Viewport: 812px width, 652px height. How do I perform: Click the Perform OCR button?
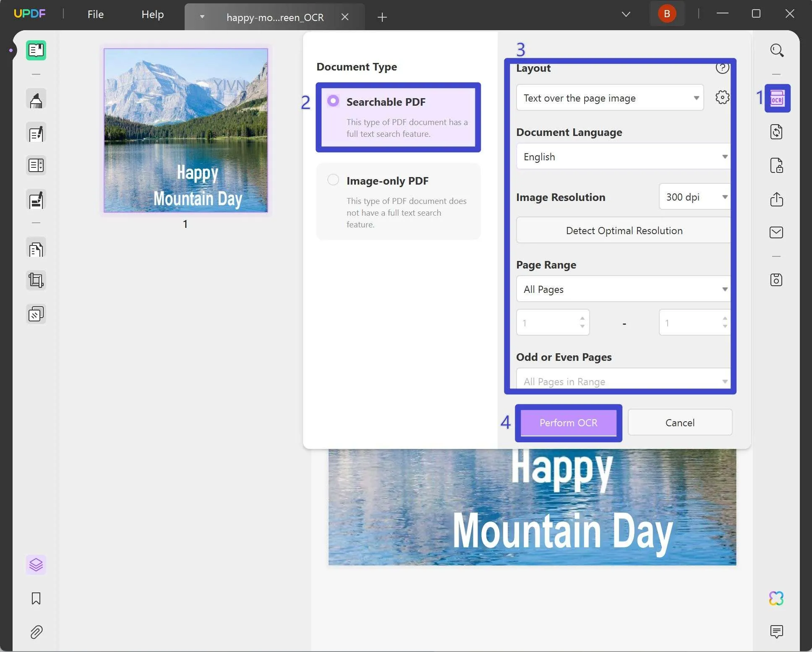coord(568,422)
